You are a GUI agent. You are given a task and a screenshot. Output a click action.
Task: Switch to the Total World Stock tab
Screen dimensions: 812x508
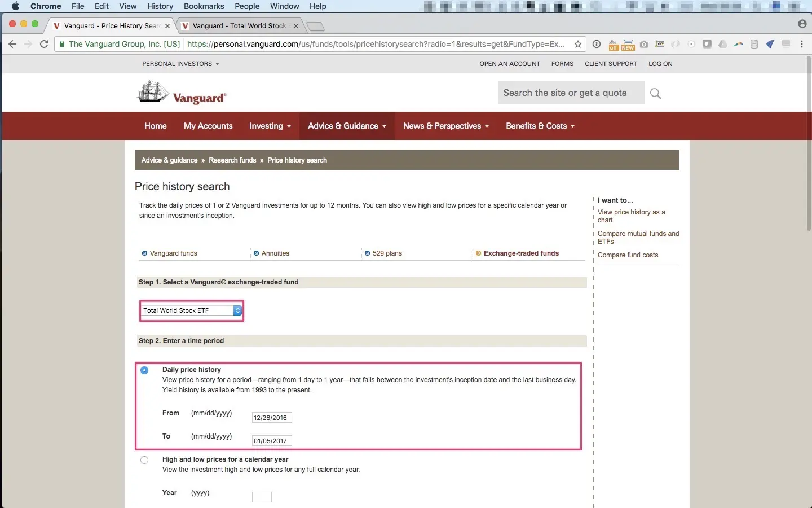pos(240,26)
